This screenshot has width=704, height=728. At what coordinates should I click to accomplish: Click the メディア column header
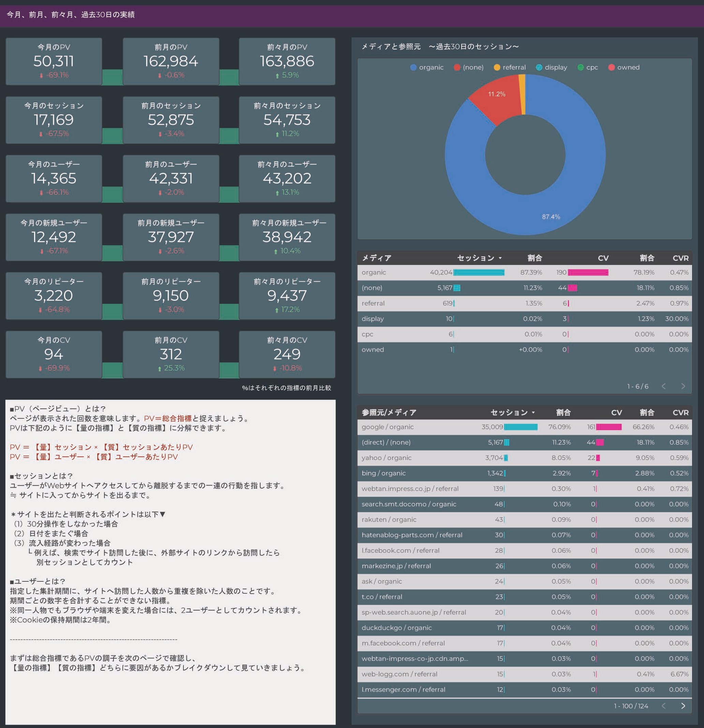coord(376,258)
